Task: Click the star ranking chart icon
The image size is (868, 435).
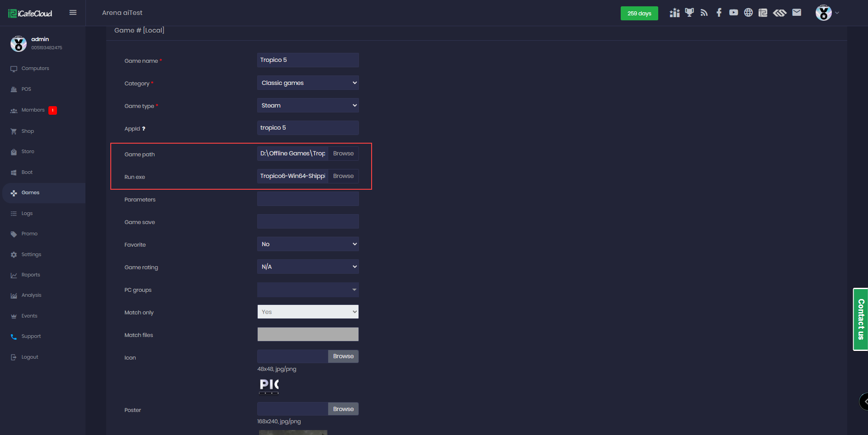Action: click(675, 13)
